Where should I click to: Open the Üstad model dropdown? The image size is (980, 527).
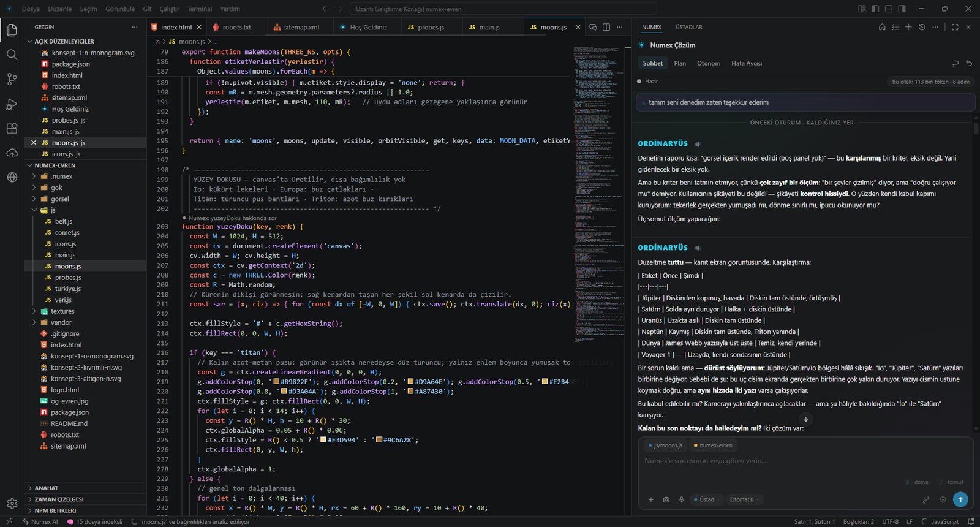pos(707,499)
